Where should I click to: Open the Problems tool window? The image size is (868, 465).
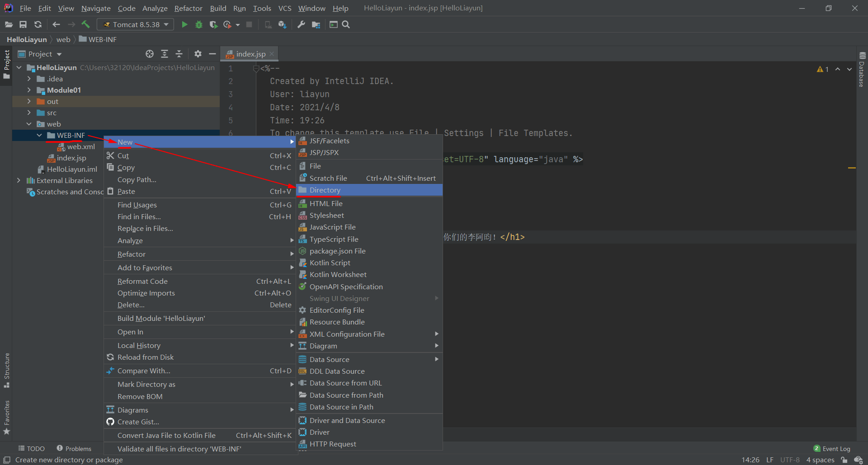pos(74,448)
